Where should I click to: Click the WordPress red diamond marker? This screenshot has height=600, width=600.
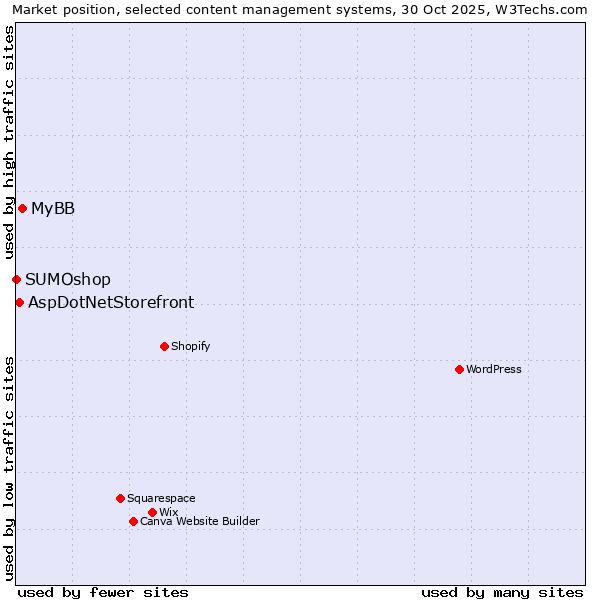point(459,369)
